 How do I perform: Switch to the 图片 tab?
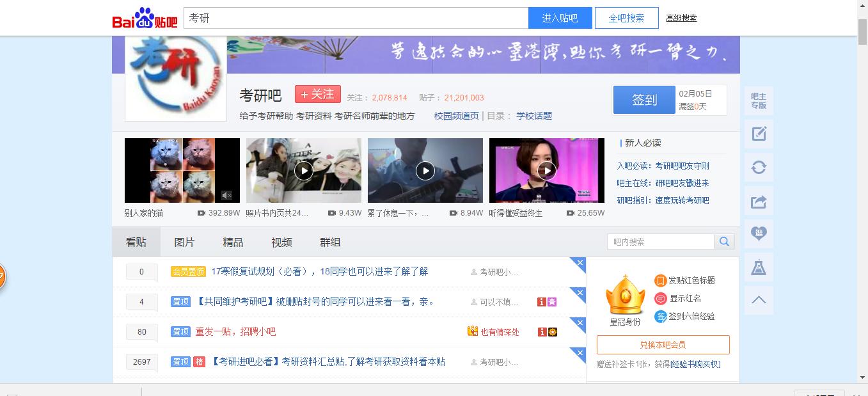pyautogui.click(x=185, y=242)
